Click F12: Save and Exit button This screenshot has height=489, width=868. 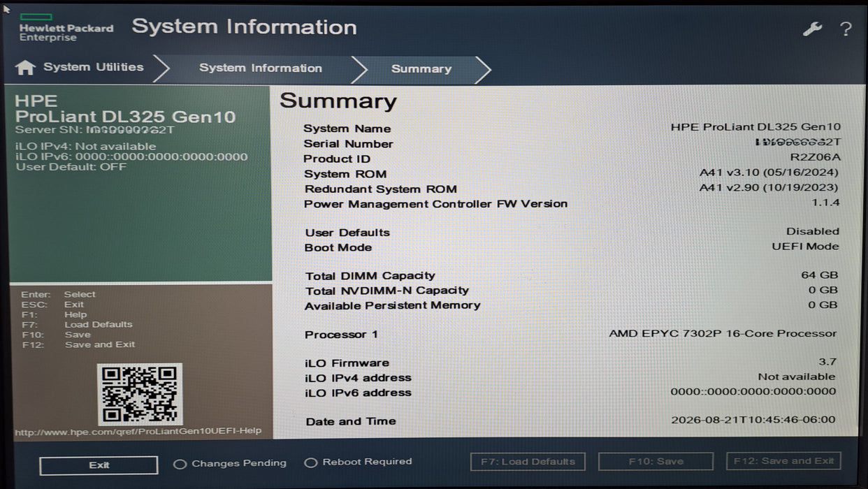(783, 461)
